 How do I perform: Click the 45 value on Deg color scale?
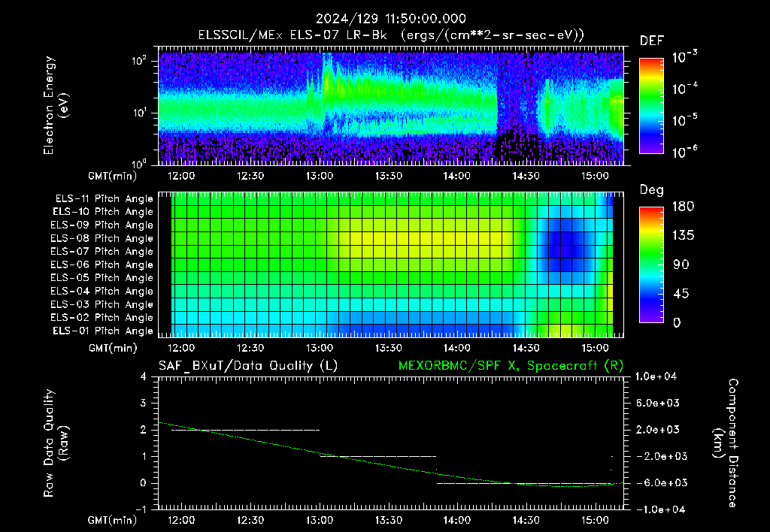(x=681, y=294)
